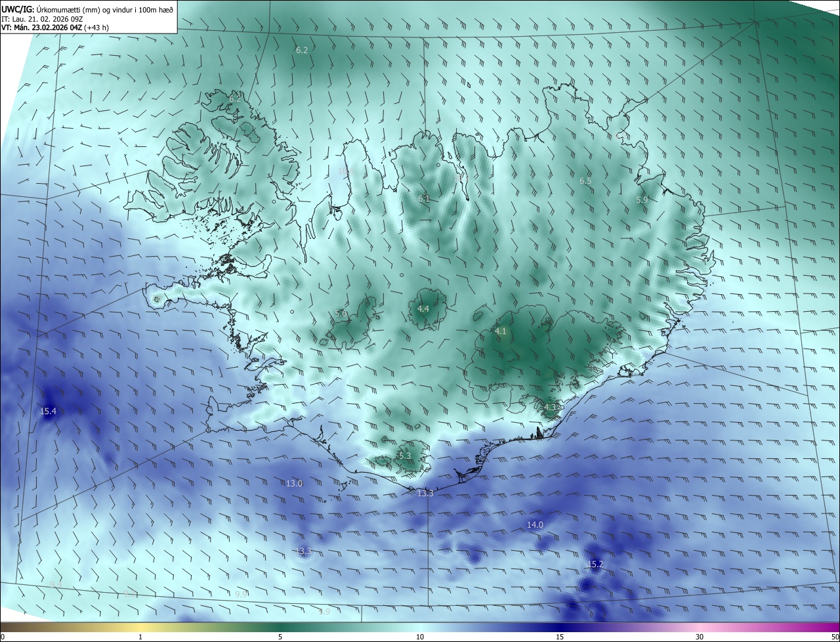
Task: Click the 6.5 value label
Action: [585, 181]
